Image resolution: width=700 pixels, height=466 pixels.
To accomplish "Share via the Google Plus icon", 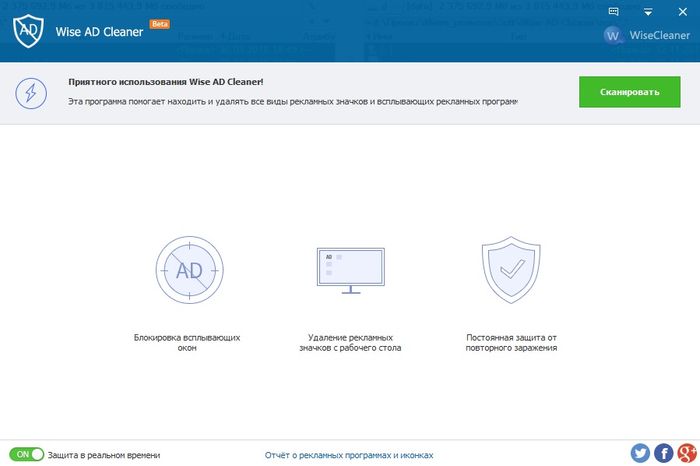I will click(x=687, y=453).
